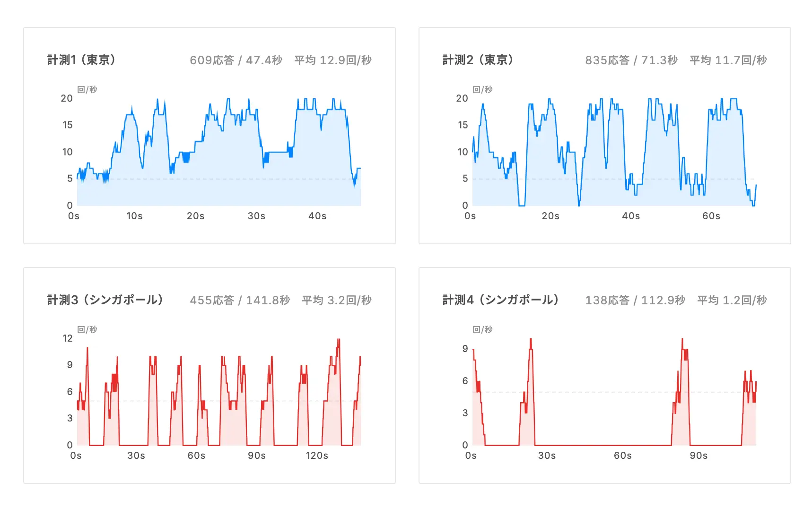Click the 平均 1.2回/秒 label
Screen dimensions: 812x516
pyautogui.click(x=732, y=300)
